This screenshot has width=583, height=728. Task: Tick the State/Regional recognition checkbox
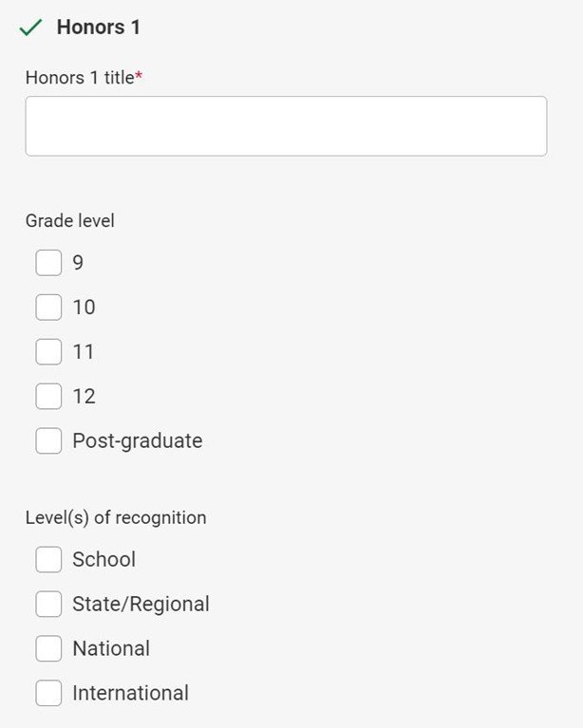pos(48,605)
